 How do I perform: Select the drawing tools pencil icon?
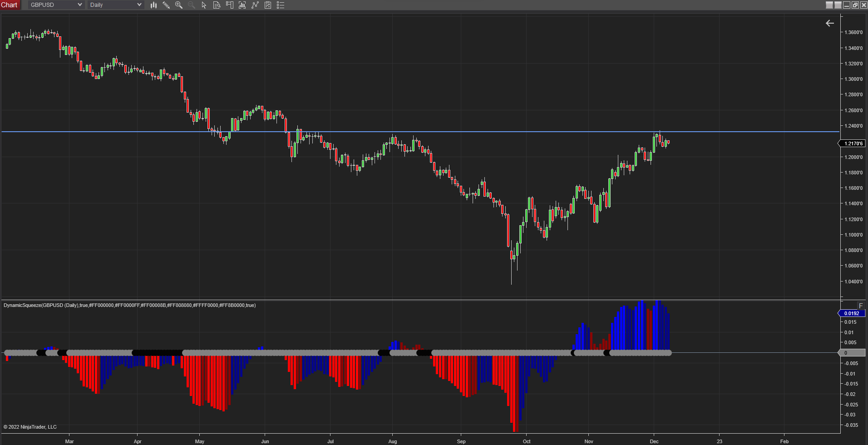[x=166, y=5]
